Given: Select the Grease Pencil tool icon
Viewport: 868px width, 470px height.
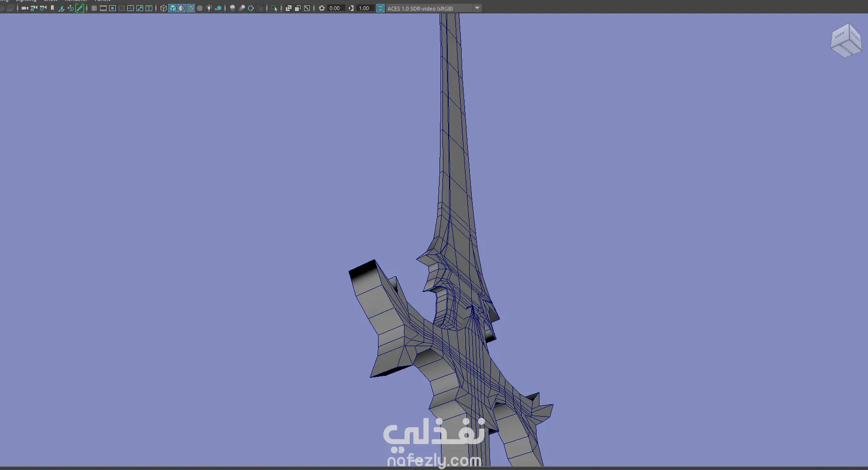Looking at the screenshot, I should (x=80, y=8).
